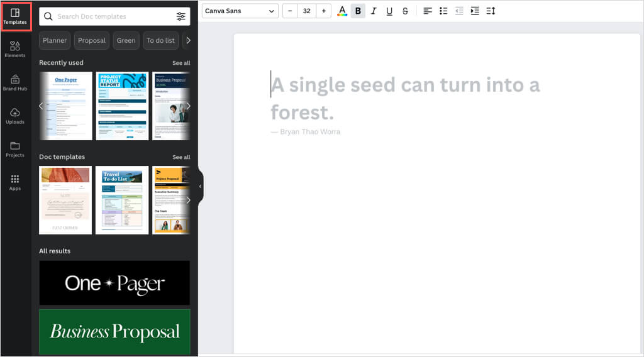Apply bulleted list formatting
This screenshot has height=357, width=644.
[443, 11]
